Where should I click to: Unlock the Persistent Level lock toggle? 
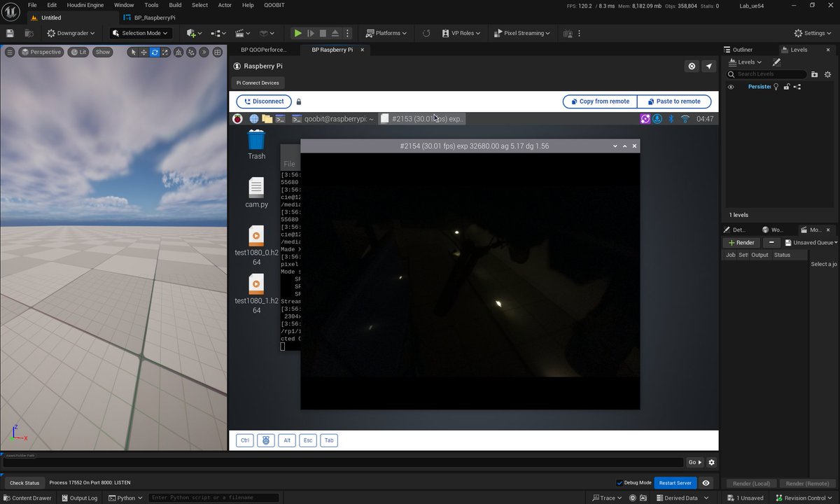pos(786,86)
